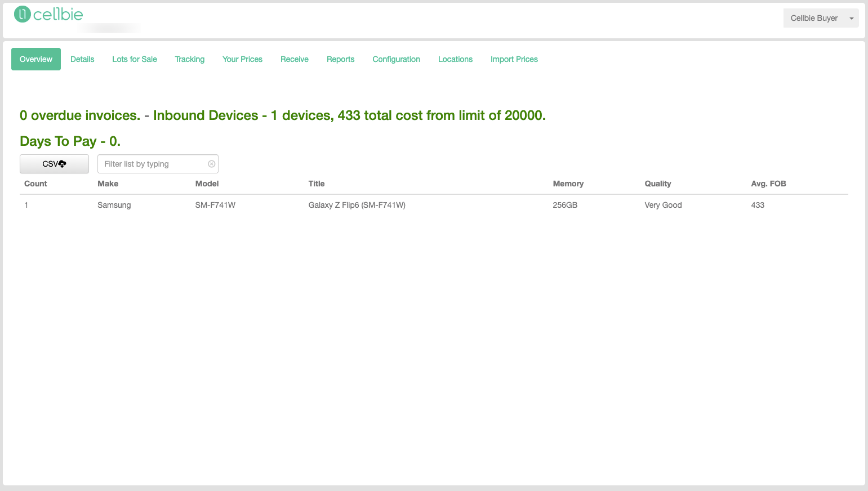Viewport: 868px width, 491px height.
Task: Click the Days To Pay heading
Action: click(70, 141)
